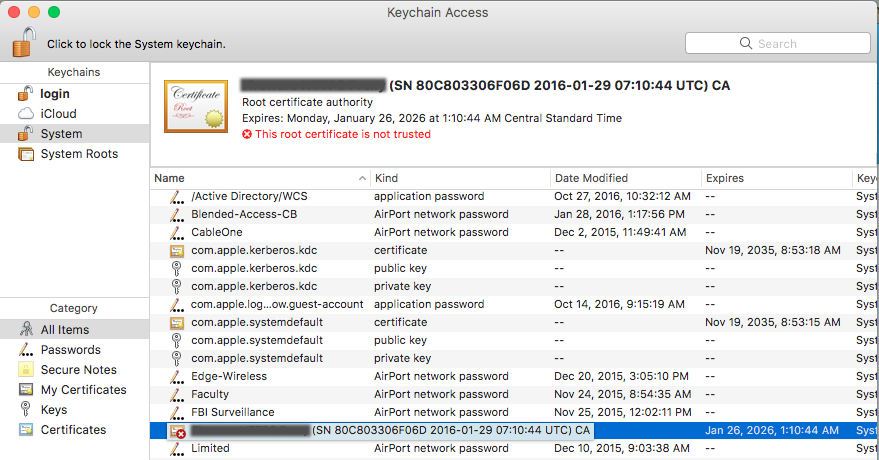Screen dimensions: 879x460
Task: Show the Certificates category
Action: [x=75, y=430]
